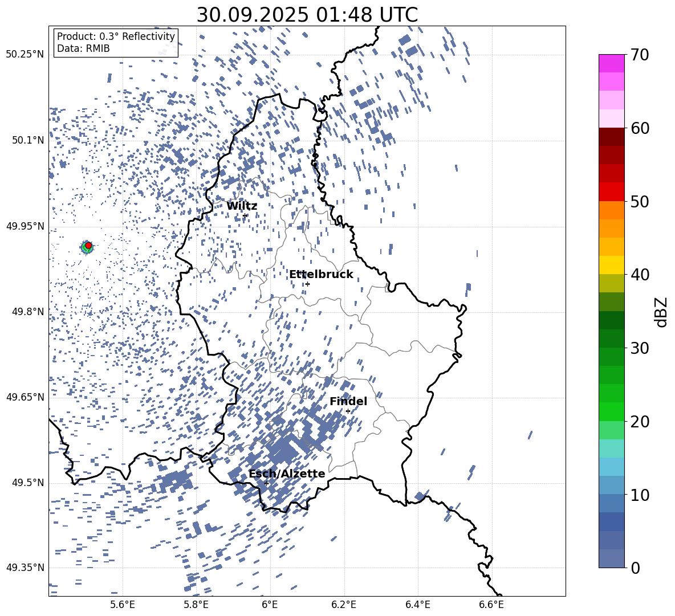Click the 6°E longitude label
This screenshot has width=675, height=616.
click(270, 605)
